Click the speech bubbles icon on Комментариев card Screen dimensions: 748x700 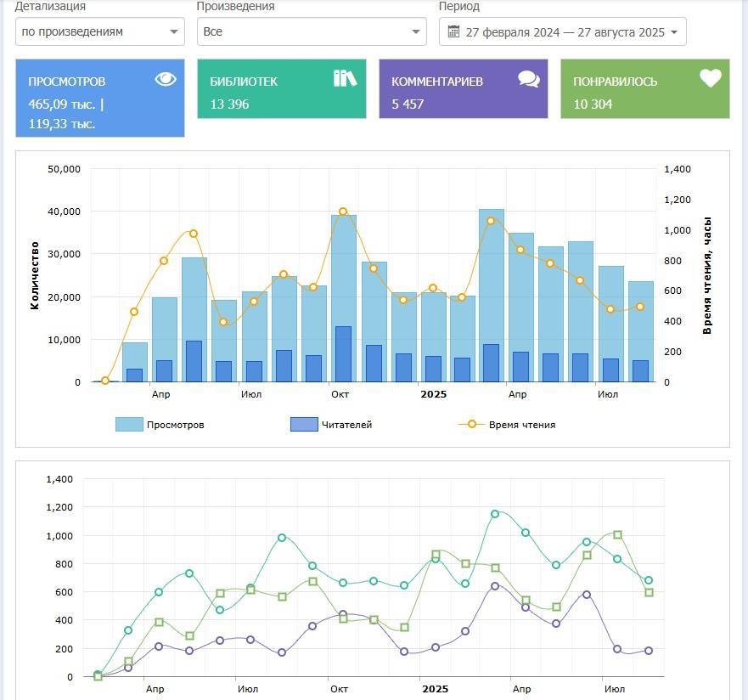528,79
